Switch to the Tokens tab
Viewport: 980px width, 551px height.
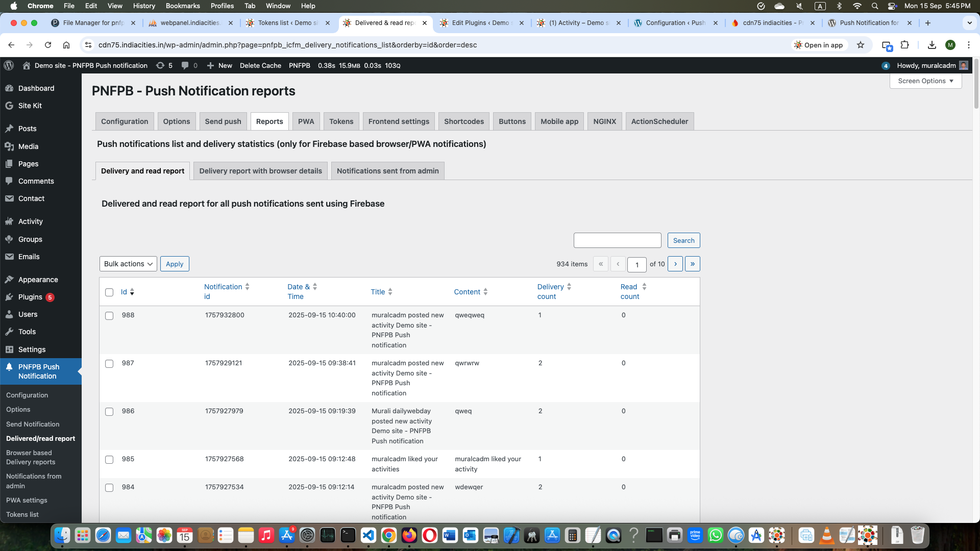[x=341, y=121]
